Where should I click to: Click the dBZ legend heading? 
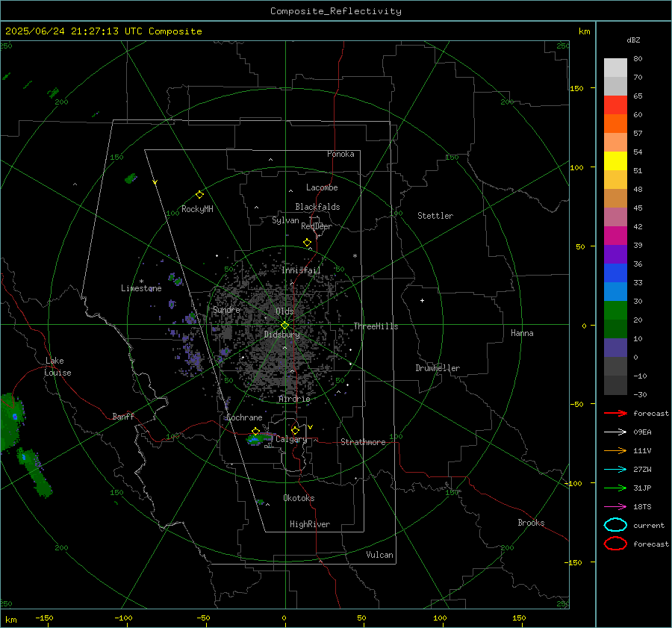click(x=633, y=40)
